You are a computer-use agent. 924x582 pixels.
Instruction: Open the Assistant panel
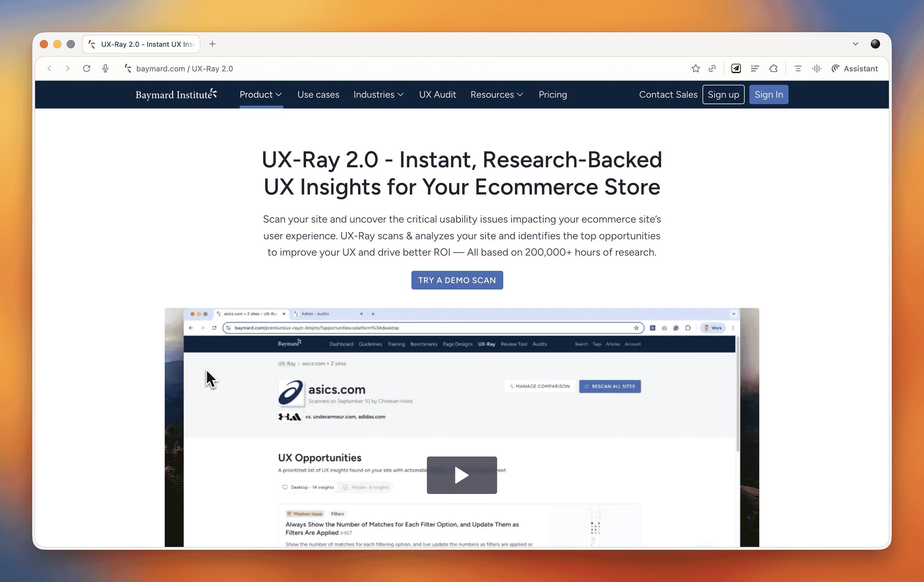coord(855,69)
